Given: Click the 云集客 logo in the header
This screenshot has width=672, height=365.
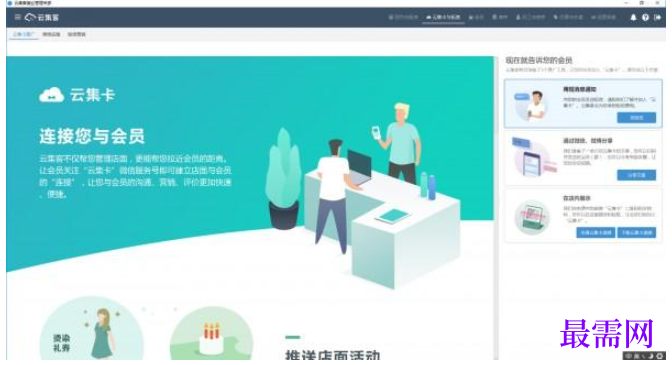Looking at the screenshot, I should pos(42,18).
